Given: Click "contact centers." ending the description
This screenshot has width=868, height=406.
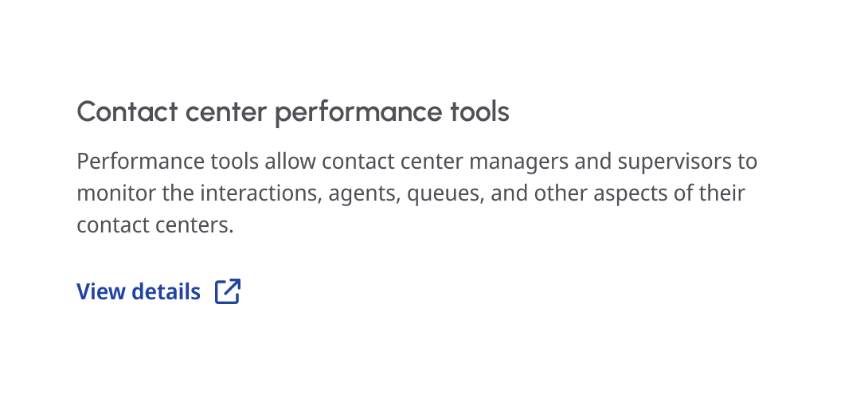Looking at the screenshot, I should (x=155, y=226).
